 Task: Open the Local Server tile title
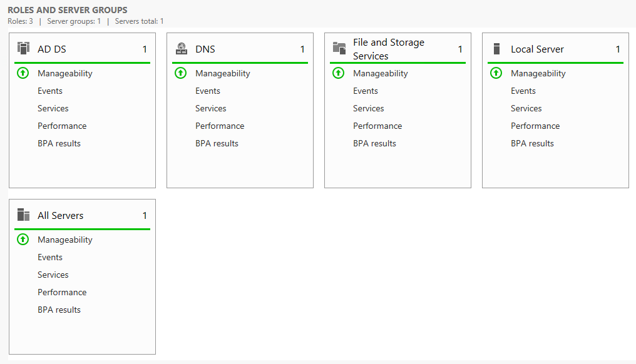538,49
